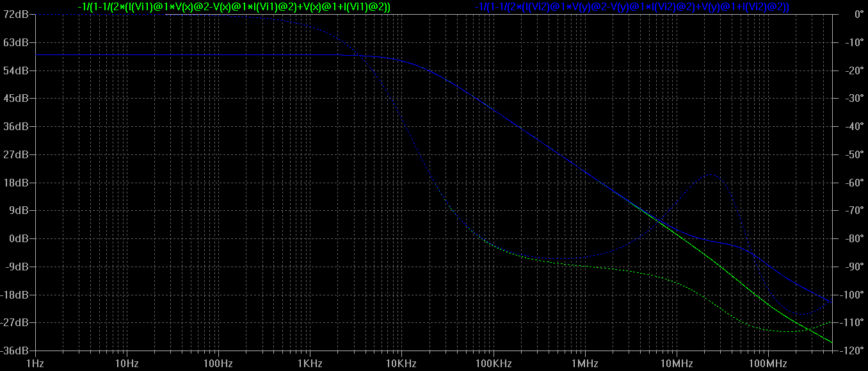
Task: Click the 100Hz frequency axis label
Action: coord(218,364)
